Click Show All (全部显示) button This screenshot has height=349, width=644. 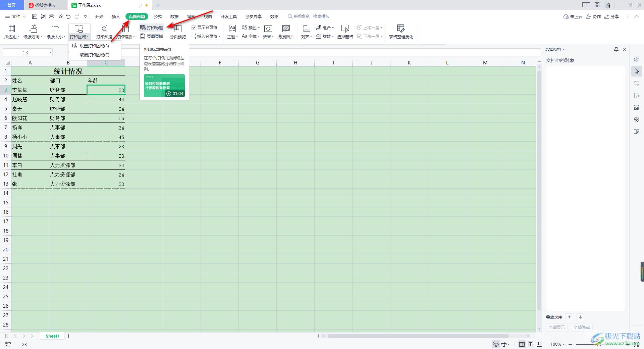(x=557, y=327)
